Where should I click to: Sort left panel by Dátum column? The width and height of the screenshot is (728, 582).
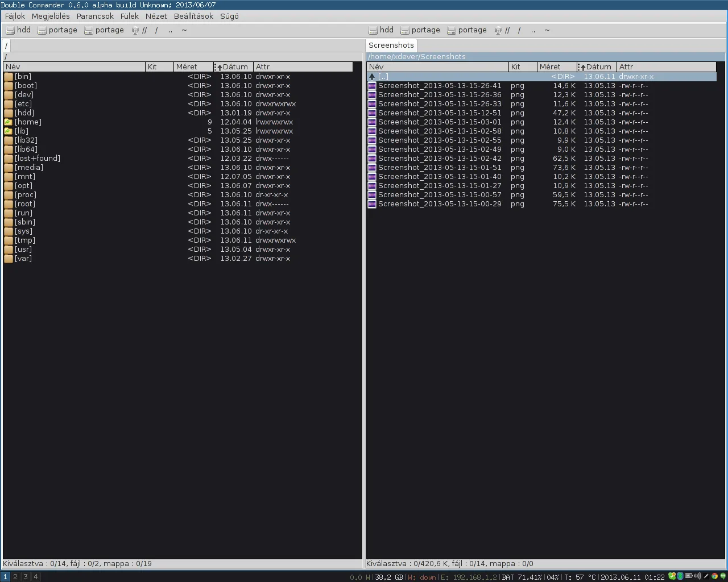coord(233,67)
